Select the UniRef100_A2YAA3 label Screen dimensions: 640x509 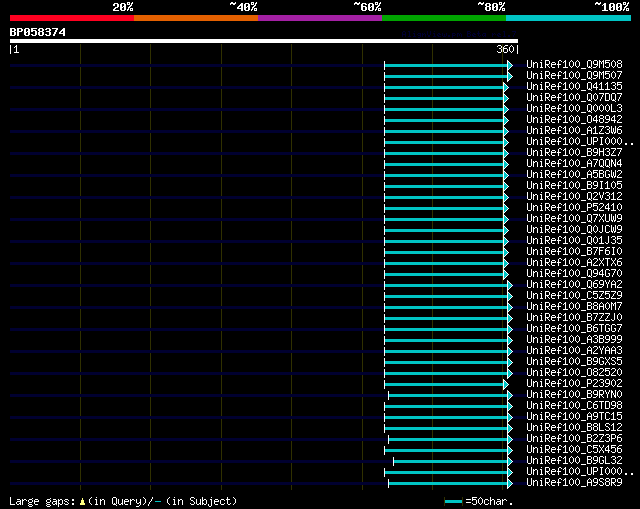click(x=574, y=351)
